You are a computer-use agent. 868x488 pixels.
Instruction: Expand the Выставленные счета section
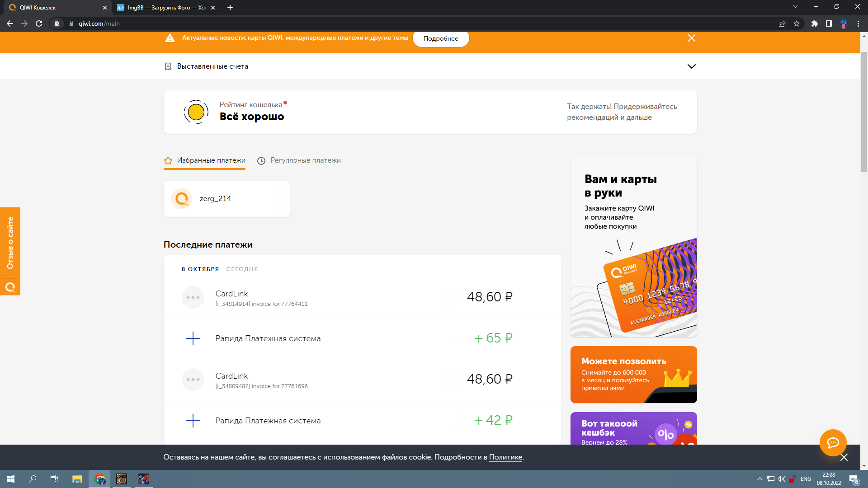691,66
